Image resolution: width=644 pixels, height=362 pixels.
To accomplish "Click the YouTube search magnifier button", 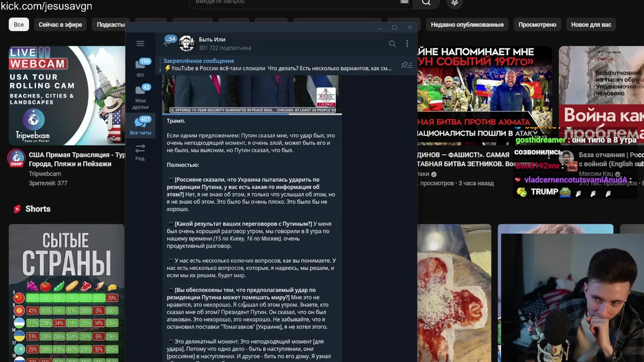I will pyautogui.click(x=426, y=3).
